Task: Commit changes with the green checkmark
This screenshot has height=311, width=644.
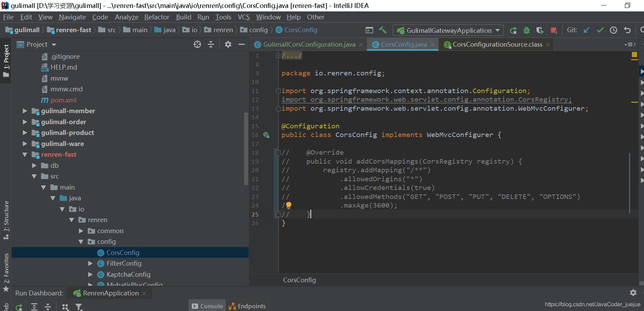Action: 600,30
